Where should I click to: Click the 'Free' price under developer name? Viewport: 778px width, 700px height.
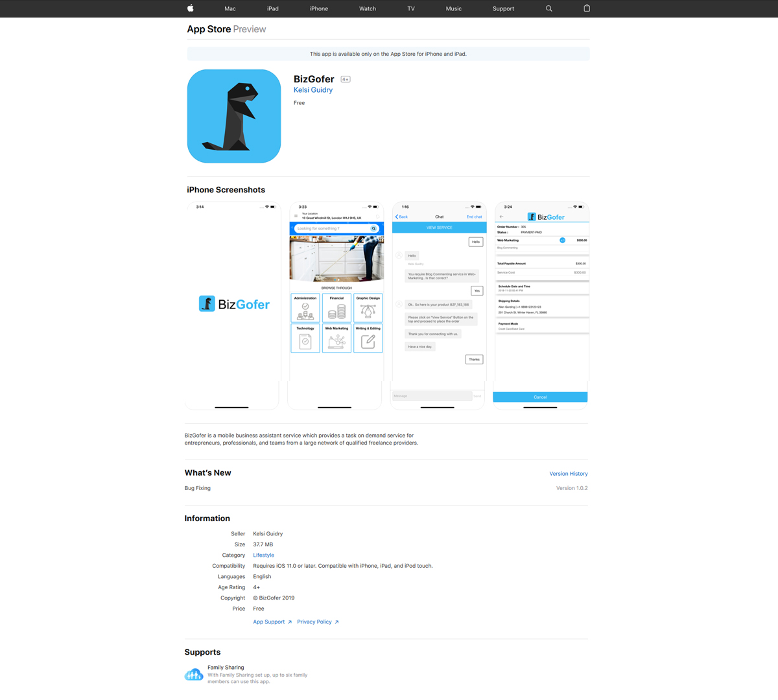pyautogui.click(x=299, y=103)
